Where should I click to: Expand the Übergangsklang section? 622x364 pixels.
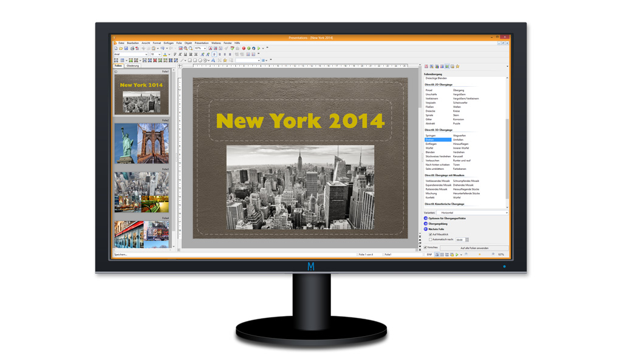pyautogui.click(x=426, y=224)
